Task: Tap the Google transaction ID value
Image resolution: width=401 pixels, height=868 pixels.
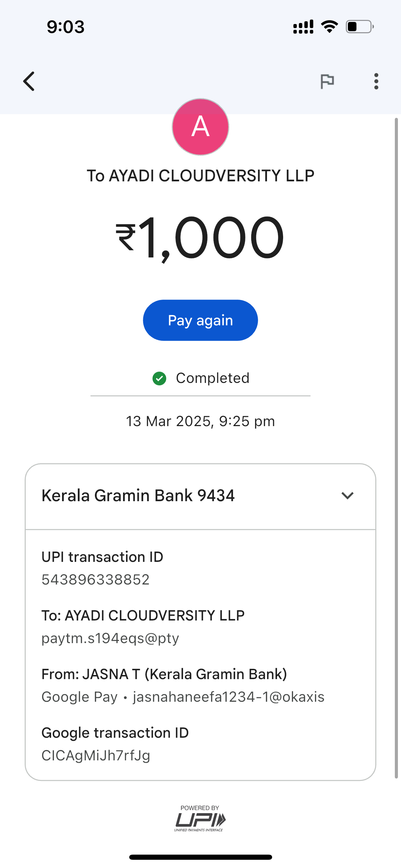Action: [96, 756]
